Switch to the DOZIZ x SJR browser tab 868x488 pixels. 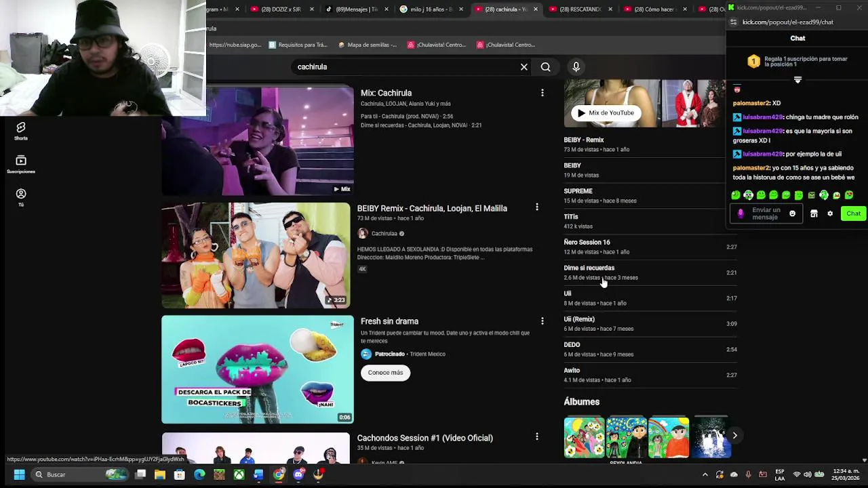(x=281, y=9)
